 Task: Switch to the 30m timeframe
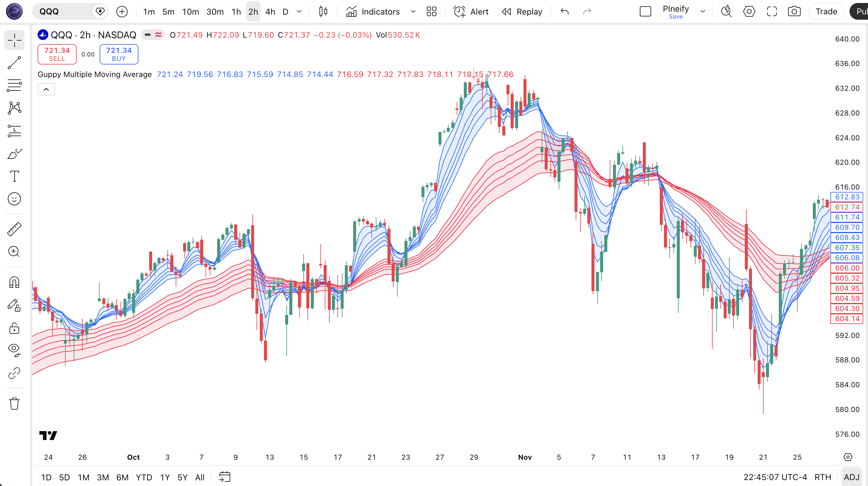[x=215, y=11]
